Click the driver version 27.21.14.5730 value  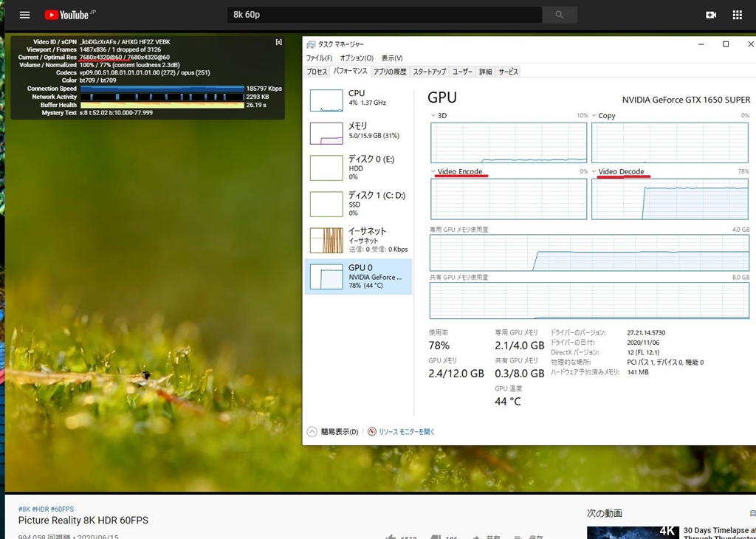[x=646, y=333]
